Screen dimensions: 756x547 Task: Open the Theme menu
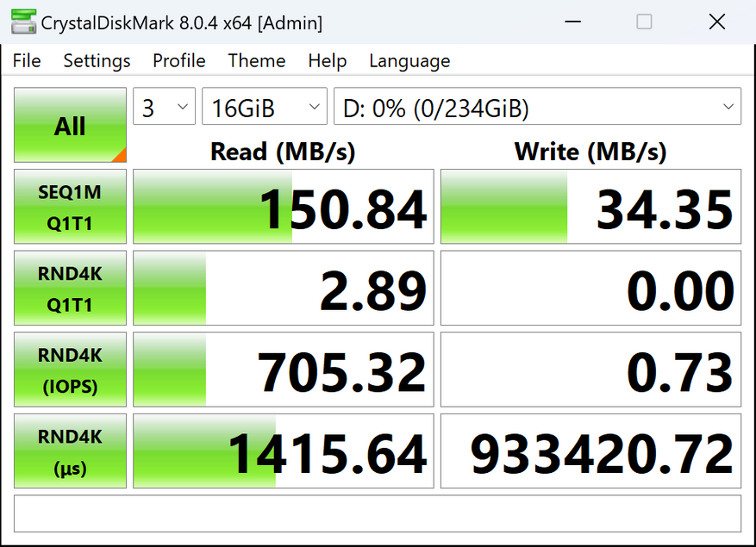tap(257, 60)
